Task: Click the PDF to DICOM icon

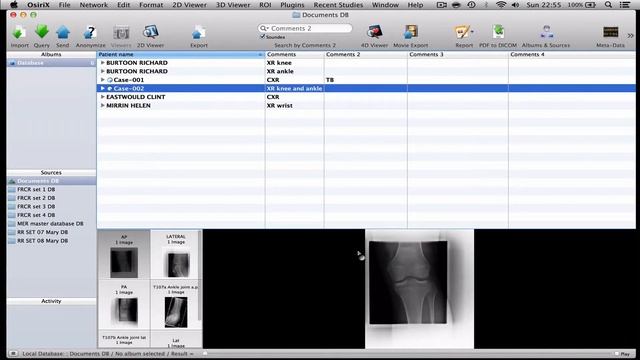Action: (x=498, y=32)
